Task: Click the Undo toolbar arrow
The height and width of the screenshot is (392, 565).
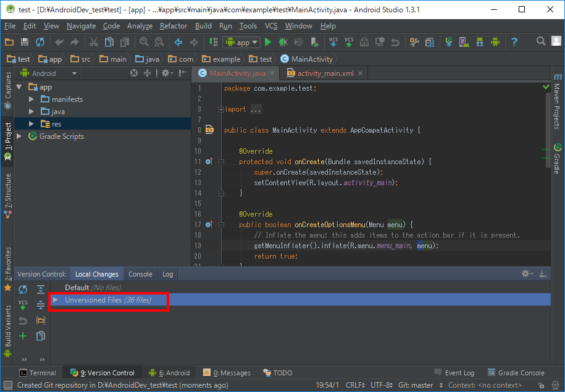Action: (59, 42)
